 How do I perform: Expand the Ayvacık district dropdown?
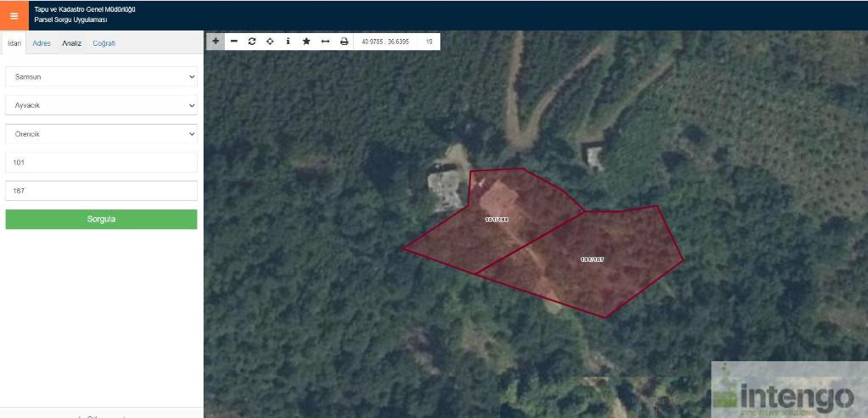[x=101, y=105]
